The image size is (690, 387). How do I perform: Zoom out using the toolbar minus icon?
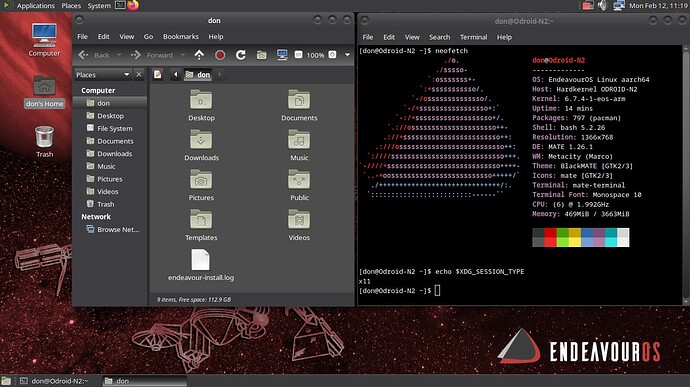pos(298,55)
